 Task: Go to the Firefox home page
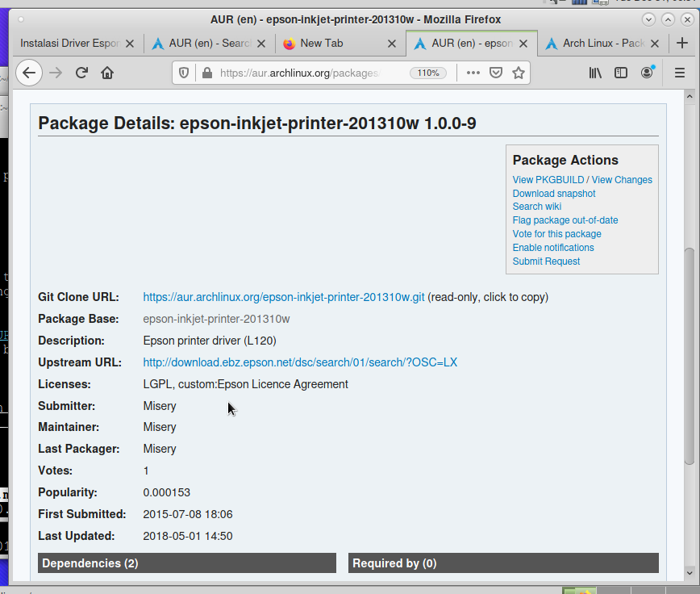[107, 73]
